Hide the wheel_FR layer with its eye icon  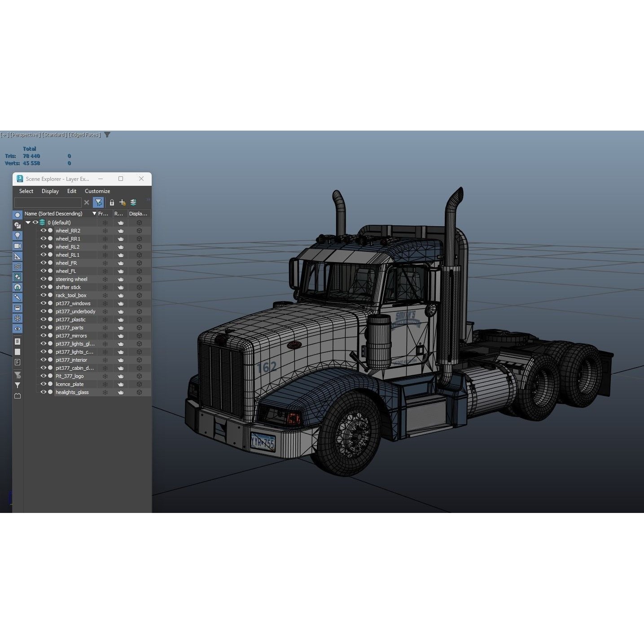tap(43, 263)
